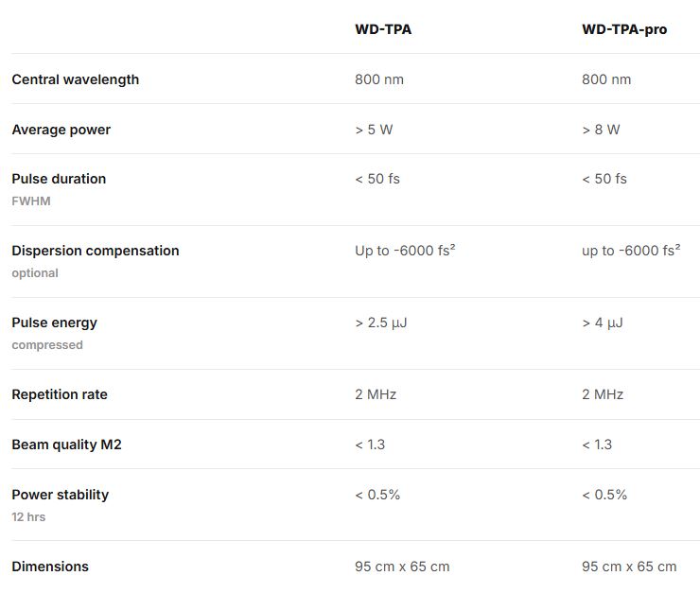Select the > 2.5 µJ pulse energy value
The width and height of the screenshot is (700, 593).
(381, 323)
